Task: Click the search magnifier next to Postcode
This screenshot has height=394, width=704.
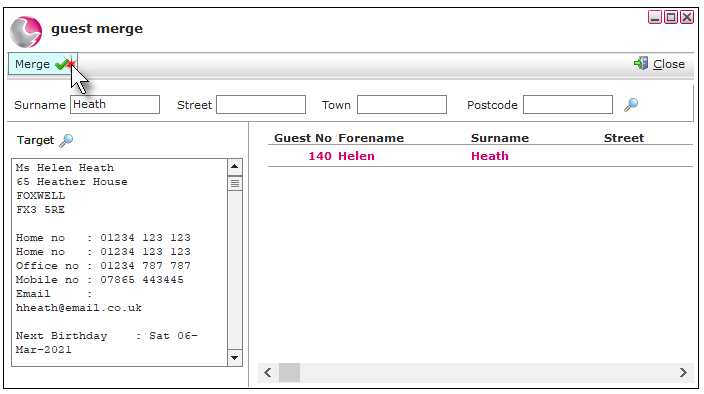Action: pyautogui.click(x=631, y=105)
